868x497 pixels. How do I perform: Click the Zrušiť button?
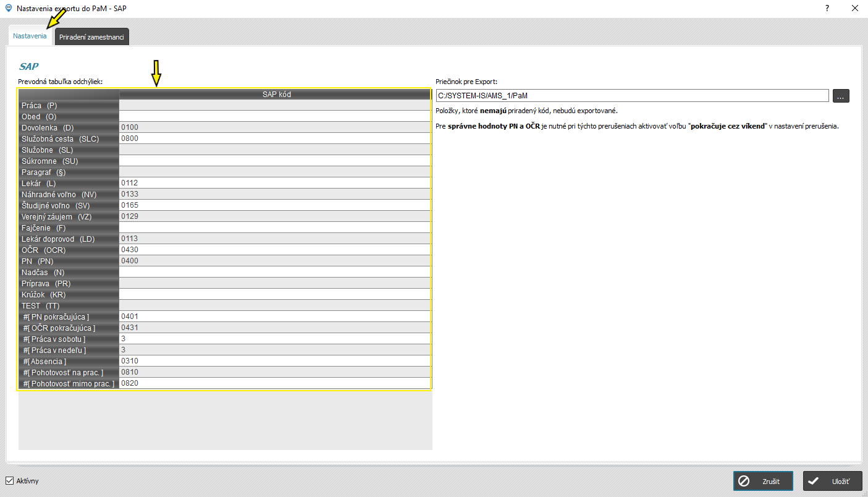[x=763, y=481]
